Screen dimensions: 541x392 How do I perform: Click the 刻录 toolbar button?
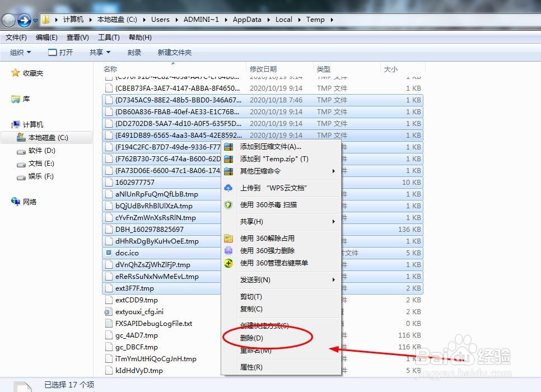tap(134, 53)
